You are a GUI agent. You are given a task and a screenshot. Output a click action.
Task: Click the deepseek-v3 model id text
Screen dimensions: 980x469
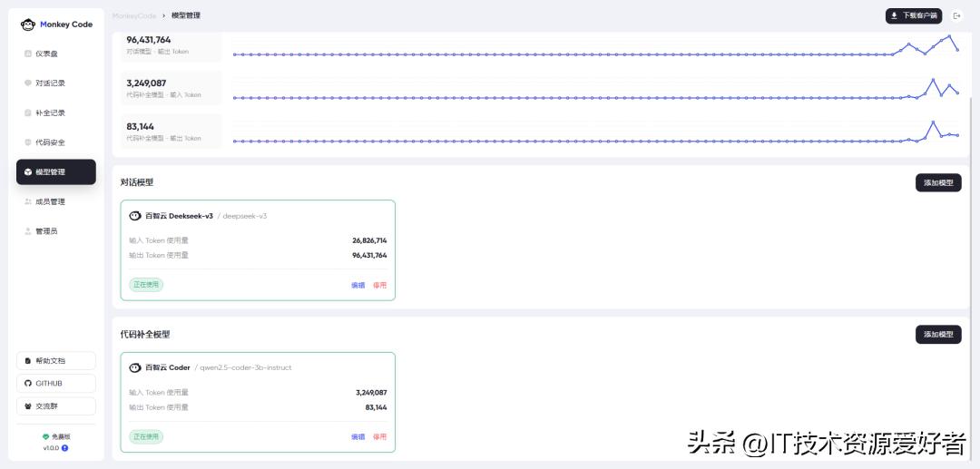pos(245,216)
